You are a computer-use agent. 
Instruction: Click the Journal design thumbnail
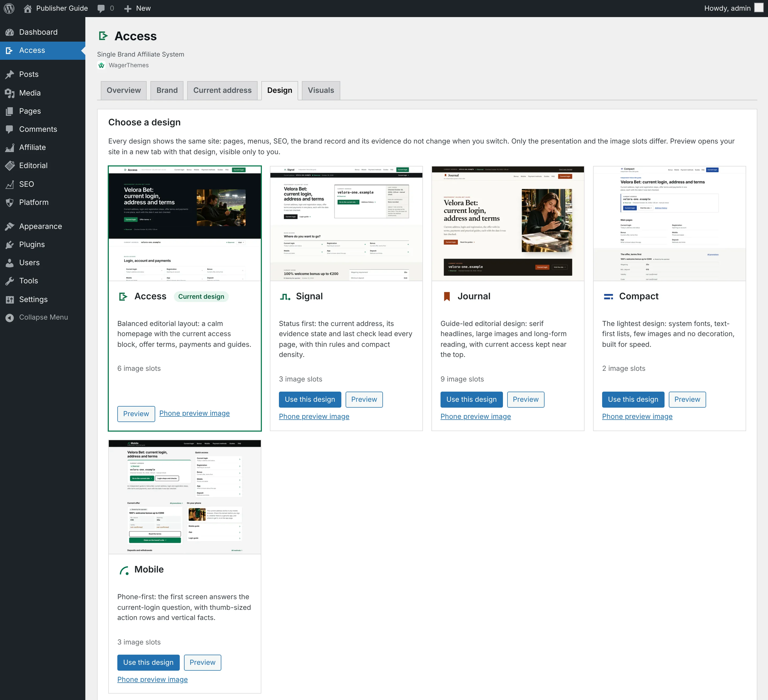(x=508, y=223)
